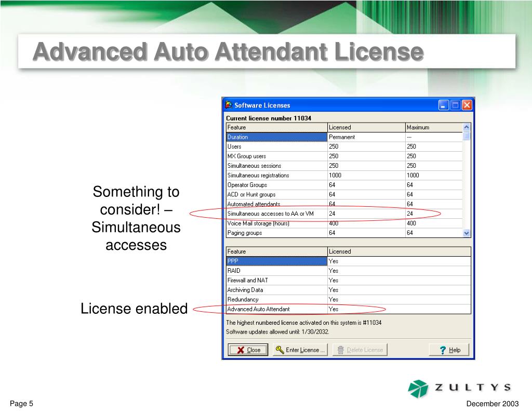Click the 1000 licensed value for registrations
The image size is (532, 411).
[x=335, y=176]
